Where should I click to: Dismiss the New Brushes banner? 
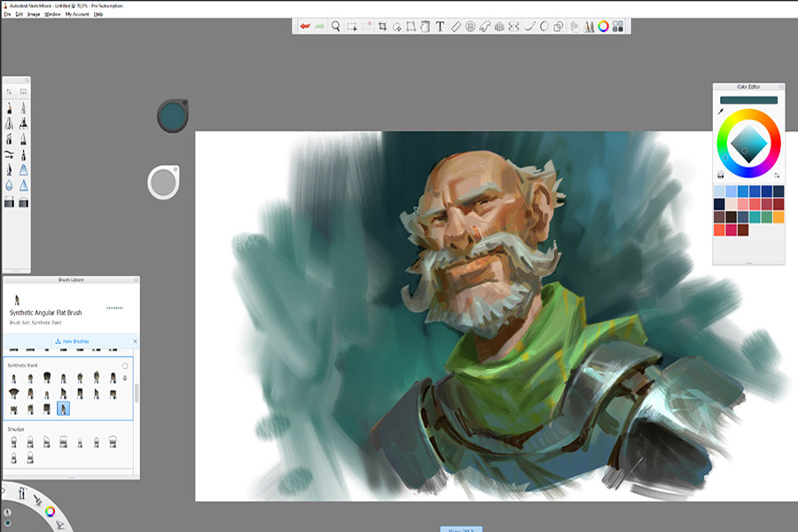tap(135, 341)
